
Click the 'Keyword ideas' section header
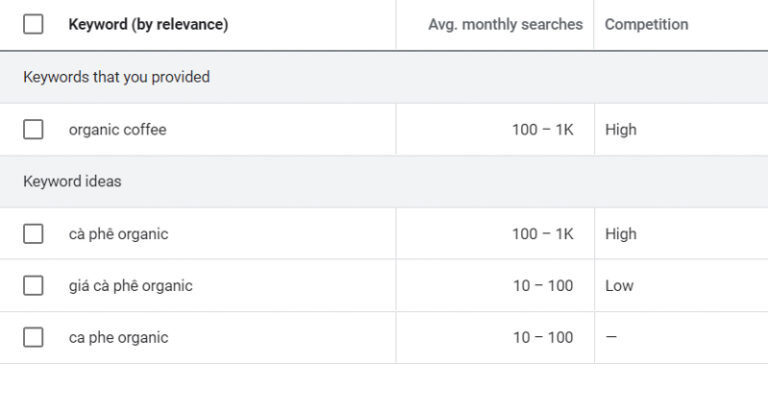72,182
